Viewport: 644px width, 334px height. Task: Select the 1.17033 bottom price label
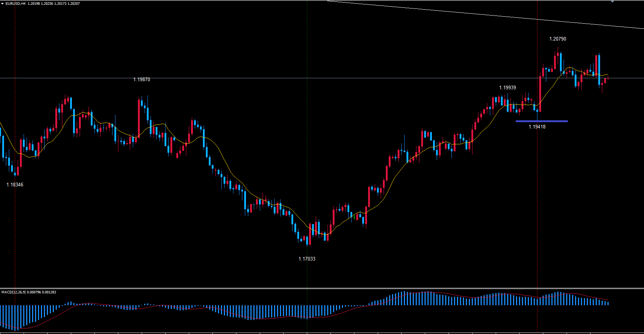[307, 259]
